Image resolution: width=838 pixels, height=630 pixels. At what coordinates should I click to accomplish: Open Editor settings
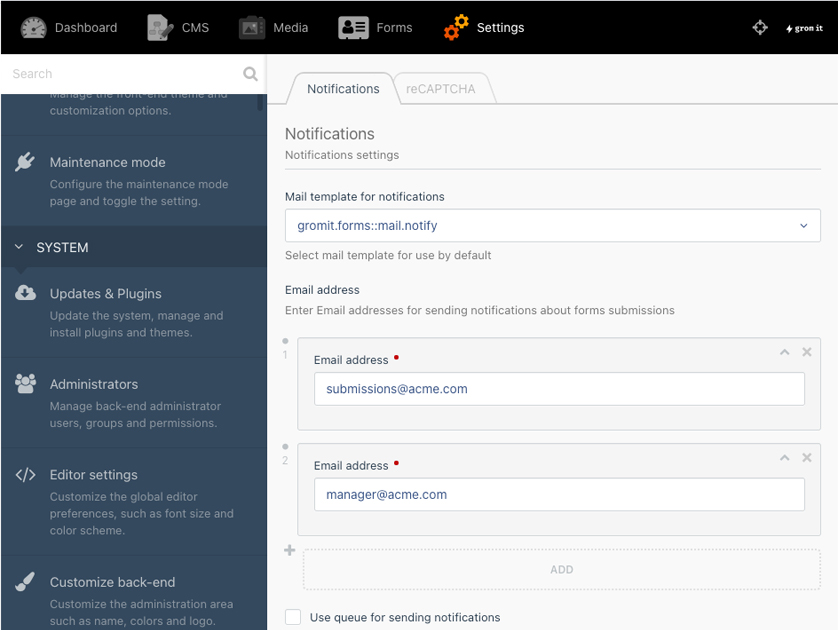[x=134, y=502]
